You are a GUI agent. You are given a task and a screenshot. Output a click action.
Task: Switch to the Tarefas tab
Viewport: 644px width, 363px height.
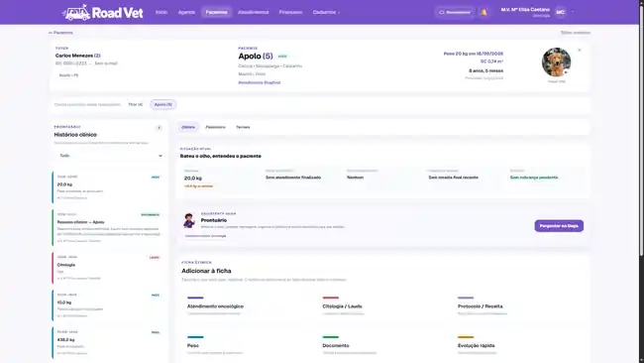[243, 127]
